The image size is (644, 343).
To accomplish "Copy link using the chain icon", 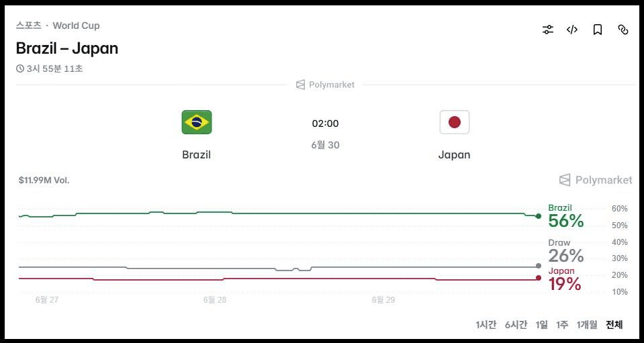I will tap(623, 30).
